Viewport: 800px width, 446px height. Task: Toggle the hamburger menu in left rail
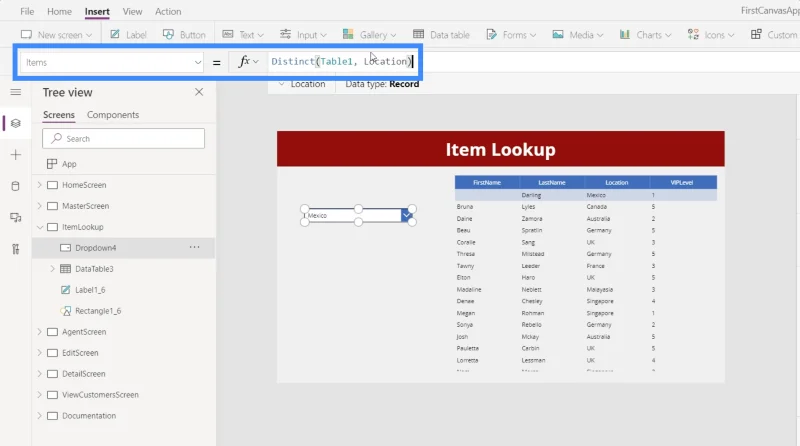16,92
